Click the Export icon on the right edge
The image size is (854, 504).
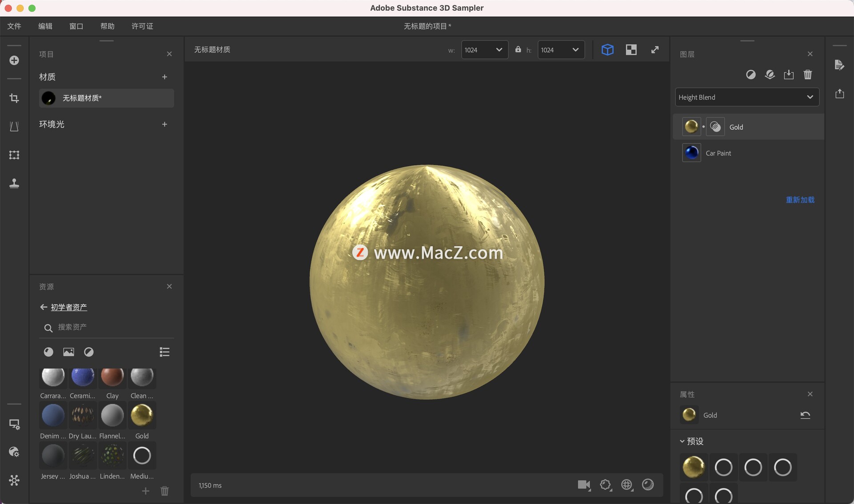(839, 93)
